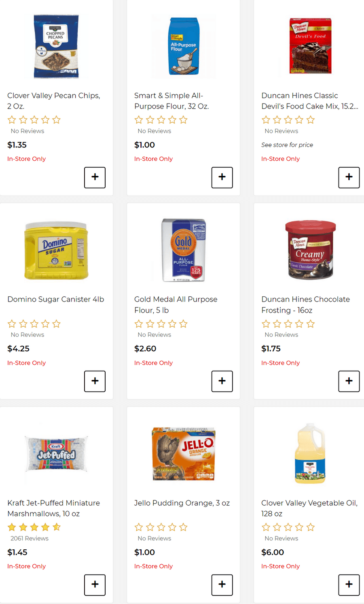This screenshot has height=604, width=364.
Task: Click the add button for Clover Valley Pecan Chips
Action: tap(95, 177)
